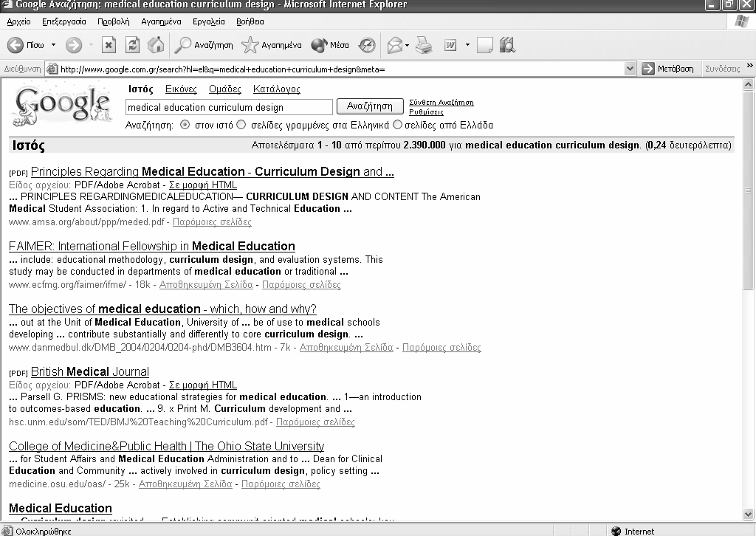Click the Discuss note icon

click(x=484, y=45)
